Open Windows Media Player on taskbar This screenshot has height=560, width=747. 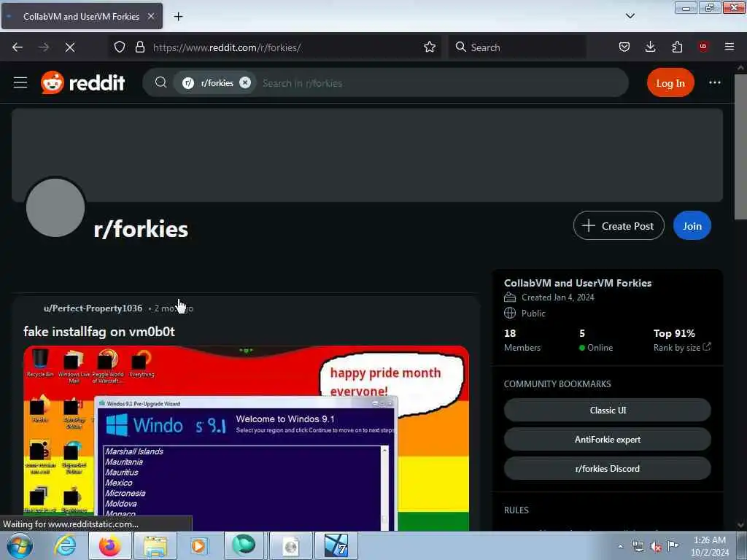pos(198,545)
